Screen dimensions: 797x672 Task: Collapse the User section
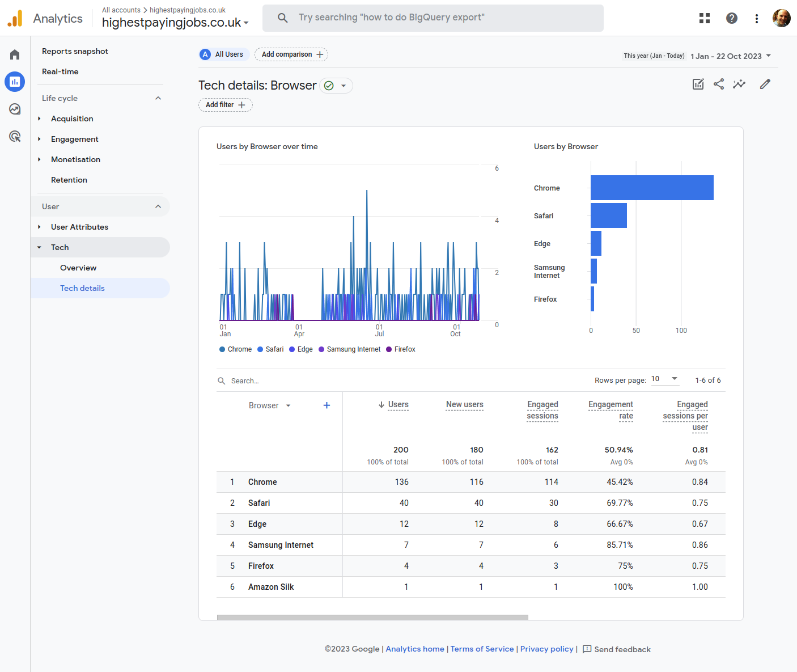pyautogui.click(x=158, y=206)
